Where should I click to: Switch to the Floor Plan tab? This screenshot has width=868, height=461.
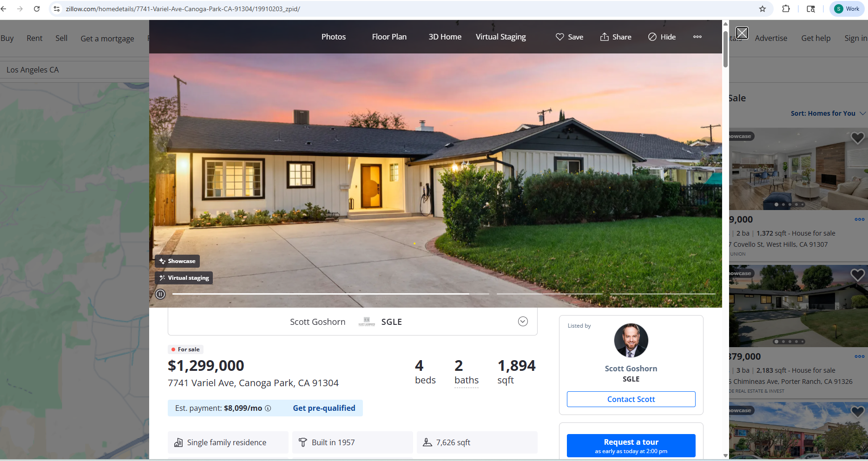tap(389, 37)
